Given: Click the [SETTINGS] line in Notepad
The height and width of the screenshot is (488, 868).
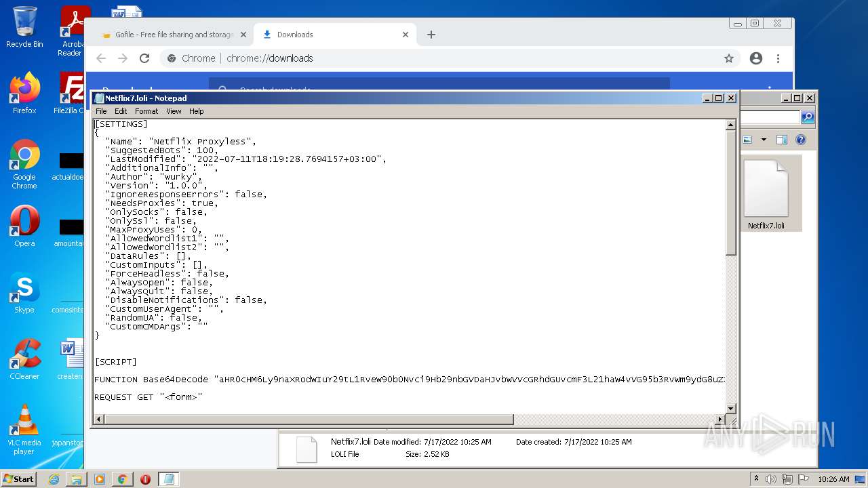Looking at the screenshot, I should (x=121, y=124).
